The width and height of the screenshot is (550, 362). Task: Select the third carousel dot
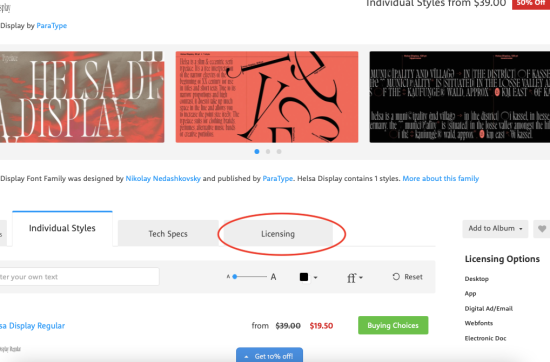tap(279, 152)
